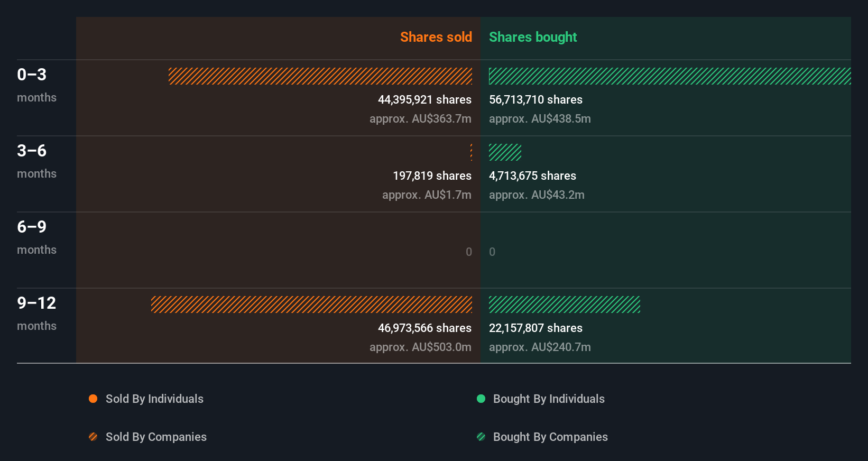Screen dimensions: 868x461
Task: Click the 22,157,807 shares value
Action: pyautogui.click(x=535, y=328)
